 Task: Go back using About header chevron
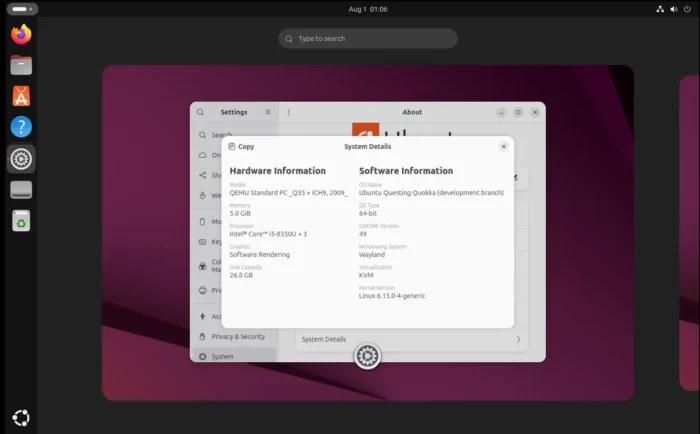click(x=289, y=113)
